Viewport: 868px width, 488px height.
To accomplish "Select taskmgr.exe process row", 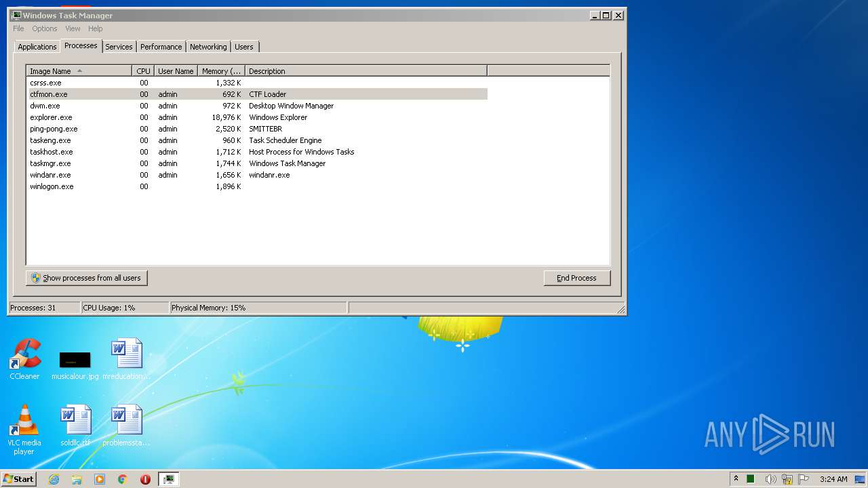I will click(257, 163).
